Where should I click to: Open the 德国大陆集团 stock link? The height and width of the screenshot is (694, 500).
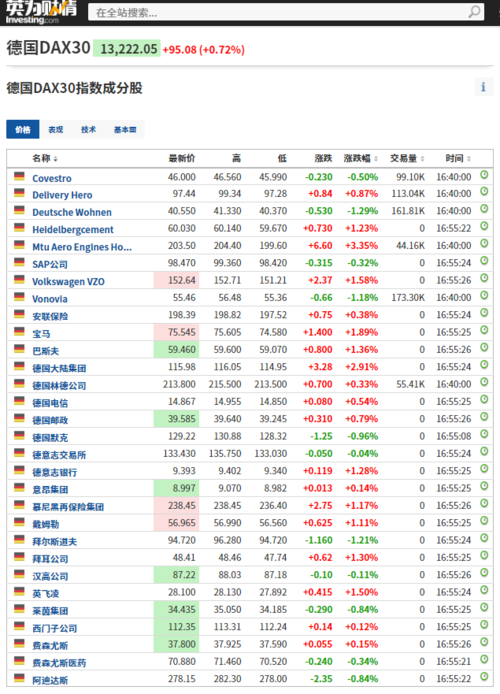click(59, 368)
